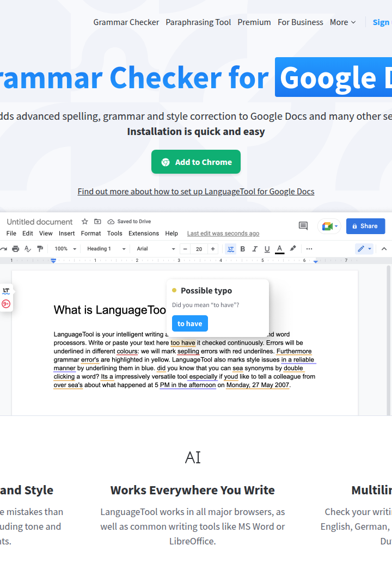
Task: Apply the 'to have' suggestion
Action: 190,323
